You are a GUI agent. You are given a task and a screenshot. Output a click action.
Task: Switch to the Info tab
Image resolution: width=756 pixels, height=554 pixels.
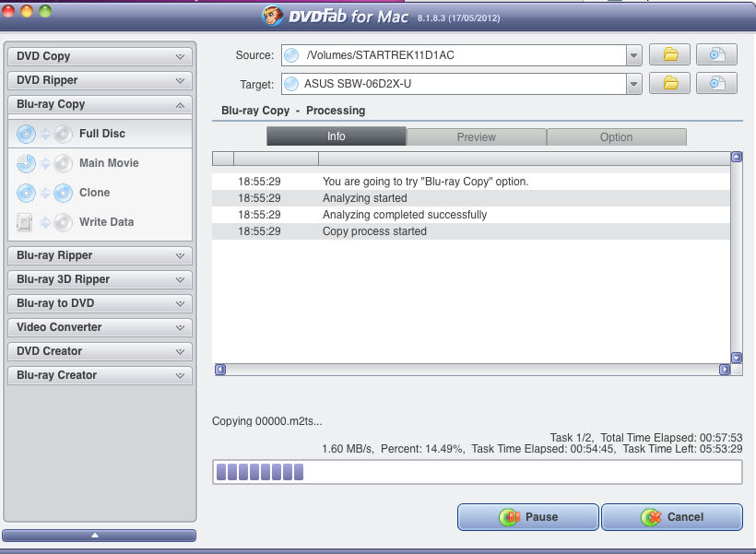coord(337,136)
